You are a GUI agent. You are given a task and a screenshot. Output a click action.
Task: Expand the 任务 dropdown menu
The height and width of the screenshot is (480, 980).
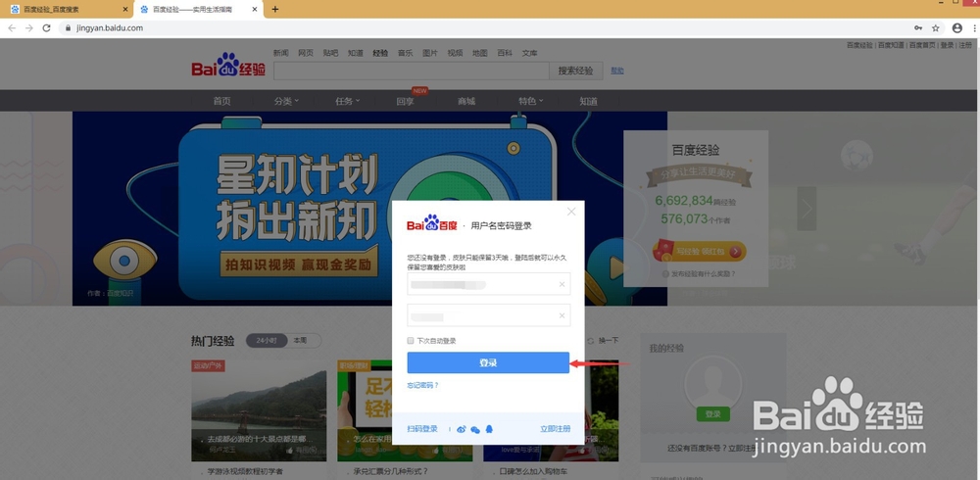pos(348,101)
